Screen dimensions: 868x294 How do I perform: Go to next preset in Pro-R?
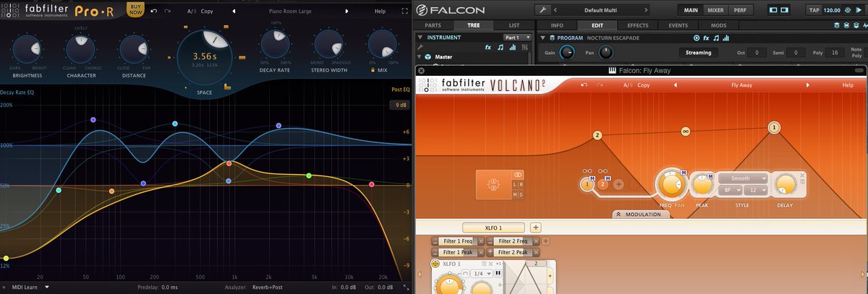[x=346, y=12]
